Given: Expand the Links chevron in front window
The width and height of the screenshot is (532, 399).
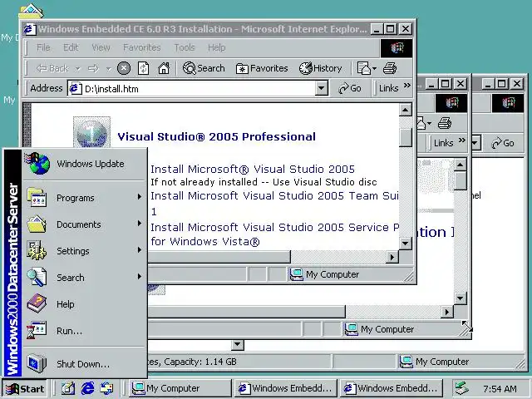Looking at the screenshot, I should tap(407, 85).
